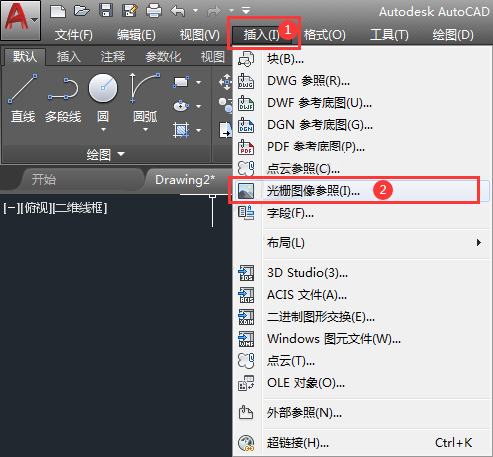
Task: Click the Undo arrow icon
Action: (x=178, y=11)
